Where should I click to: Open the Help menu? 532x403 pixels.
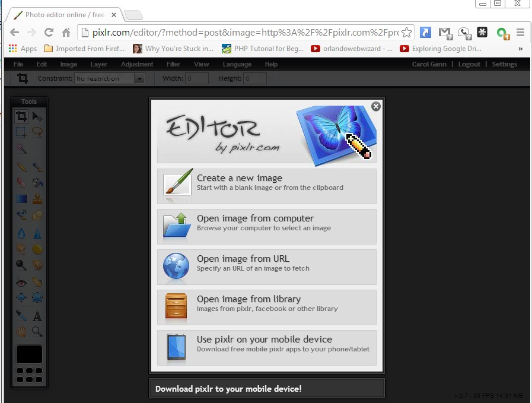[271, 64]
